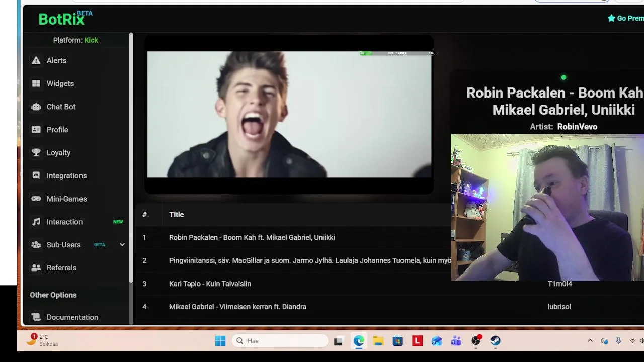Open Interaction marked NEW
The height and width of the screenshot is (362, 644).
pos(64,222)
